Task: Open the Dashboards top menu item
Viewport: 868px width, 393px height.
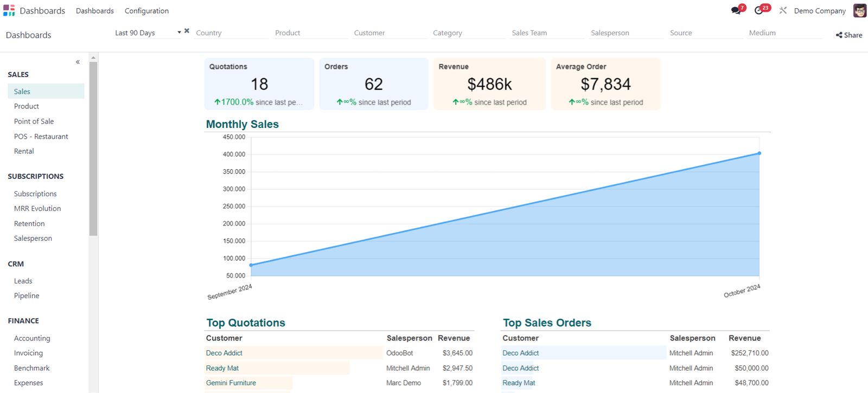Action: coord(95,11)
